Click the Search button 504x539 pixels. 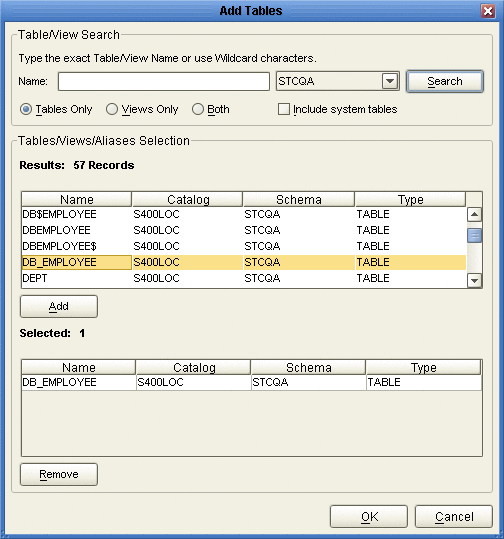point(445,81)
